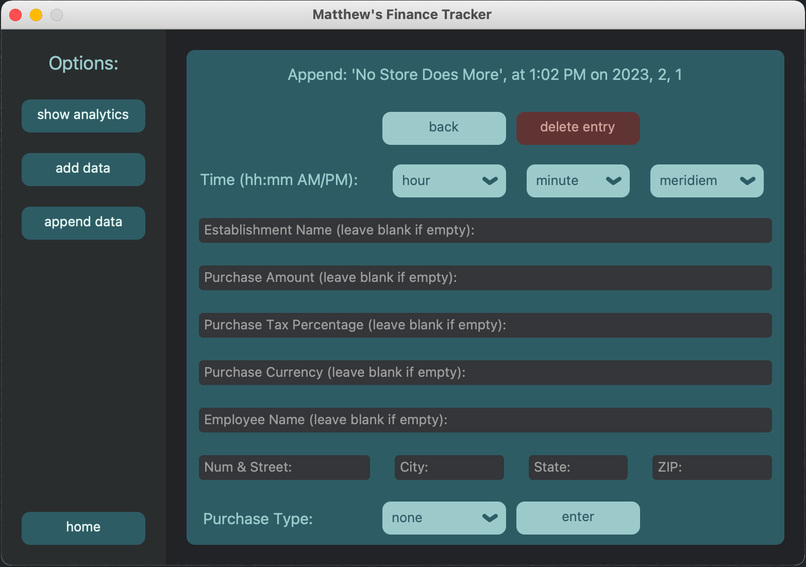
Task: Focus the Purchase Amount field
Action: 485,278
